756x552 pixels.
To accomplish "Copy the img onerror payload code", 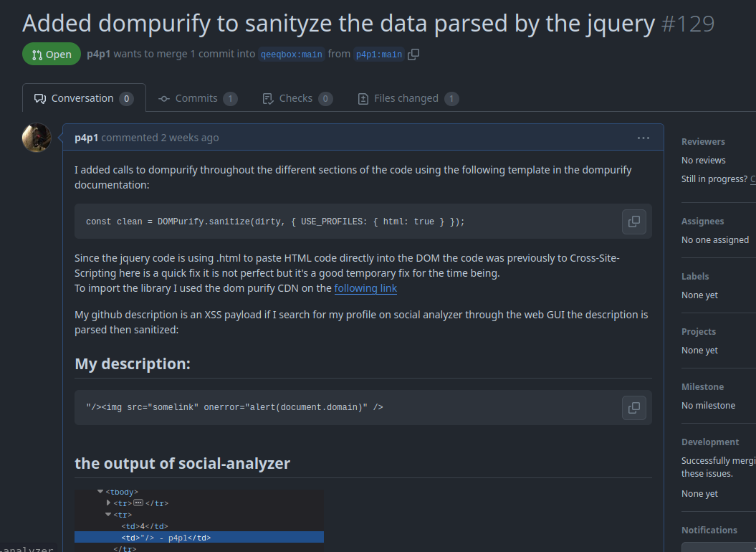I will 633,408.
